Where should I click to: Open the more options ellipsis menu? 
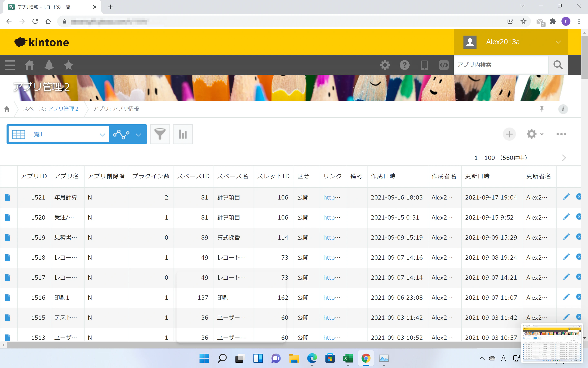561,134
